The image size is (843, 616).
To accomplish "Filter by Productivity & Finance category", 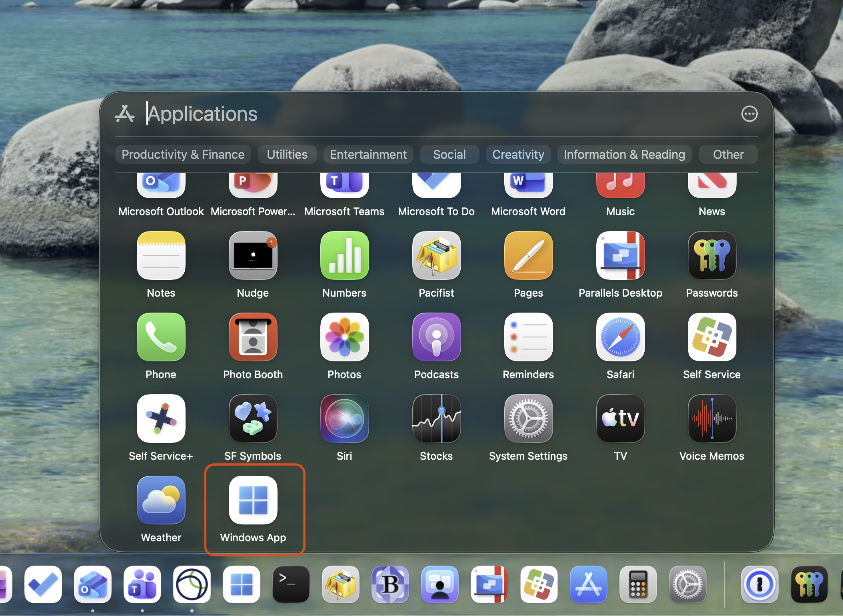I will (x=183, y=154).
